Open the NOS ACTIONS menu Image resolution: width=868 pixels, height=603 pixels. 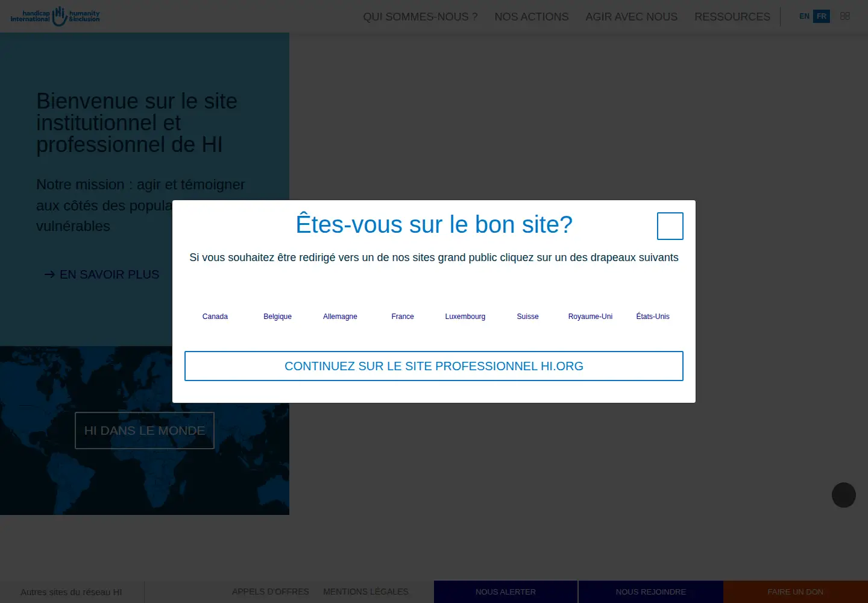point(532,17)
